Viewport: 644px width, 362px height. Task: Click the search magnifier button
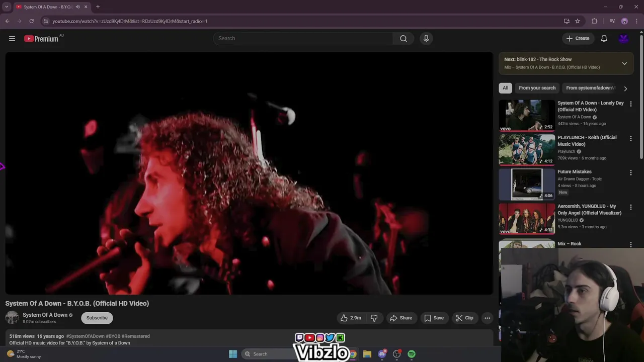click(x=404, y=39)
